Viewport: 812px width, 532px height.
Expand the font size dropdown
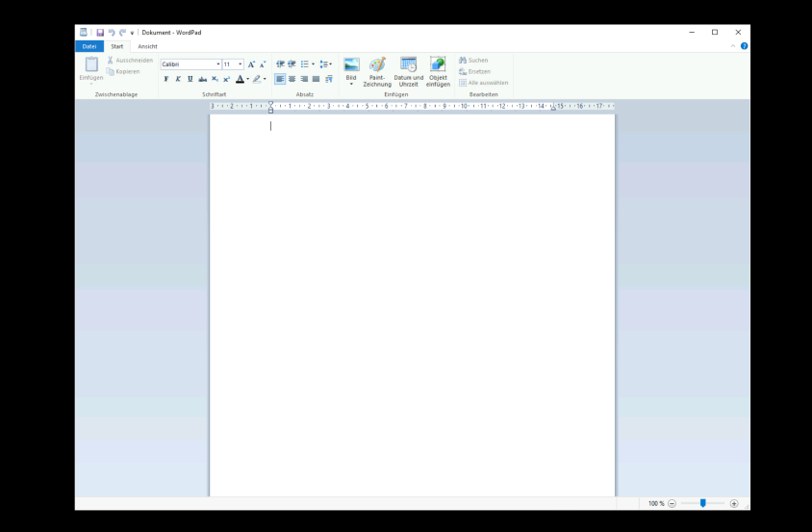[241, 64]
